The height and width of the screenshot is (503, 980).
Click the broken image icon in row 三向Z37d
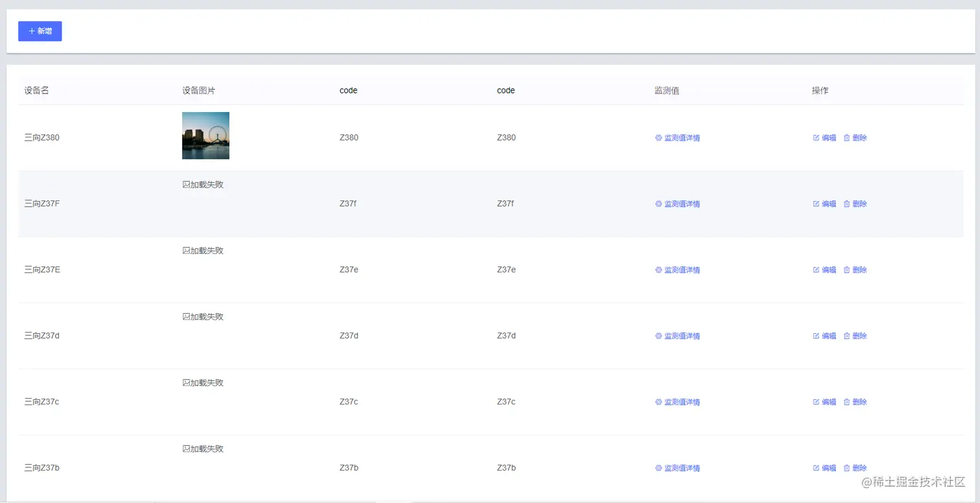(186, 317)
